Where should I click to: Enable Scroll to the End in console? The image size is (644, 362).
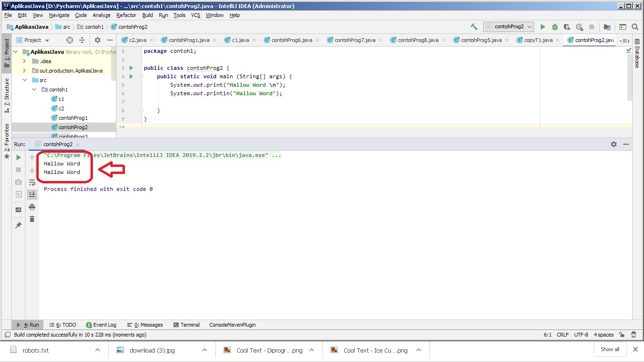pyautogui.click(x=32, y=194)
